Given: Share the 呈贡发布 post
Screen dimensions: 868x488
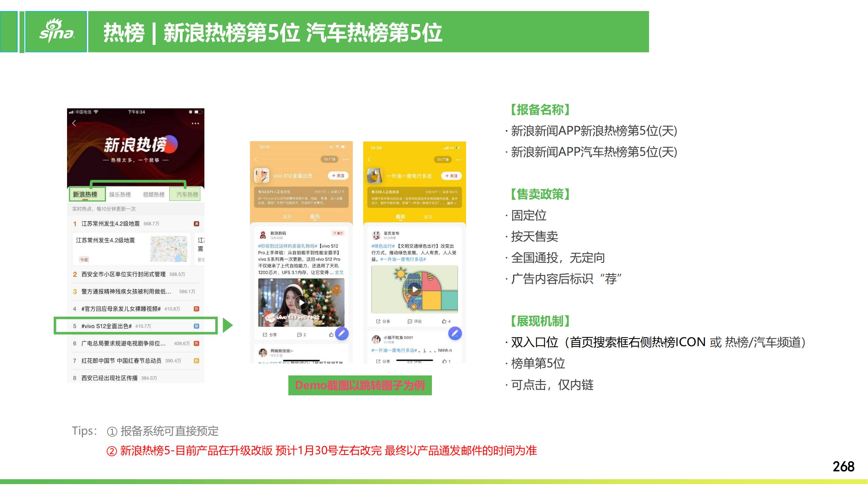Looking at the screenshot, I should 383,321.
